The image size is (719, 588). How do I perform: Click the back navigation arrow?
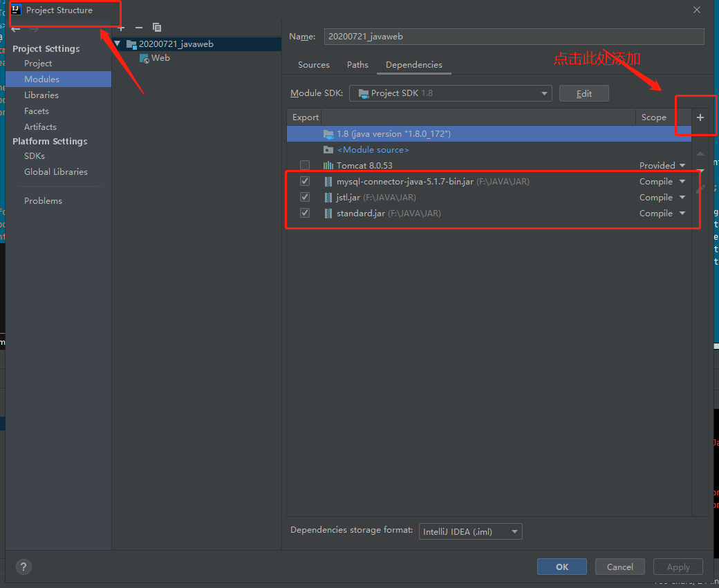pyautogui.click(x=16, y=29)
